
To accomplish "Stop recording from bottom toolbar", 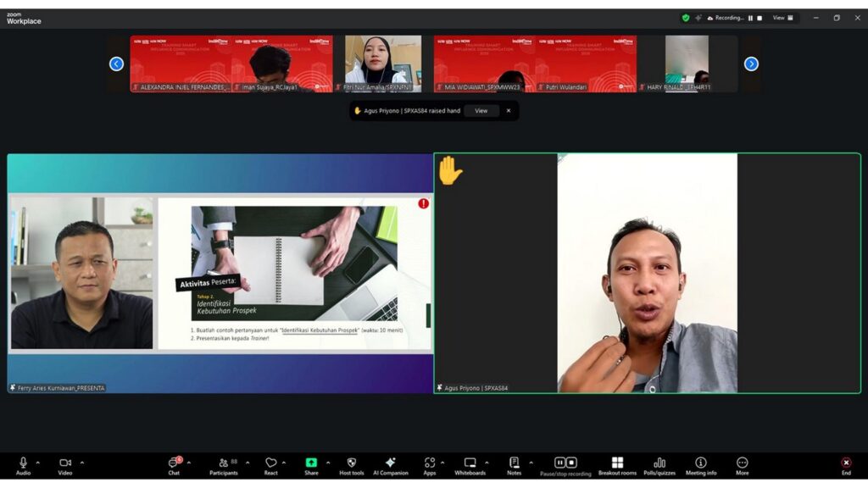I will click(x=572, y=463).
